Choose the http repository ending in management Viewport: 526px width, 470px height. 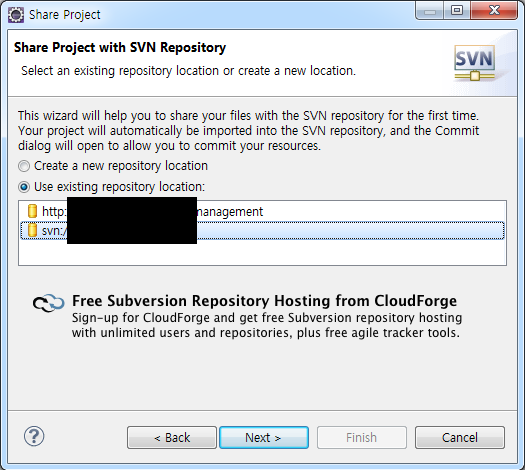262,212
